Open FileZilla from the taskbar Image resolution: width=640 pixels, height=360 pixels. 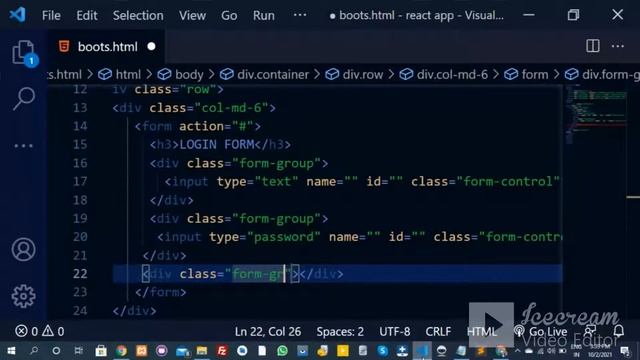[x=222, y=351]
